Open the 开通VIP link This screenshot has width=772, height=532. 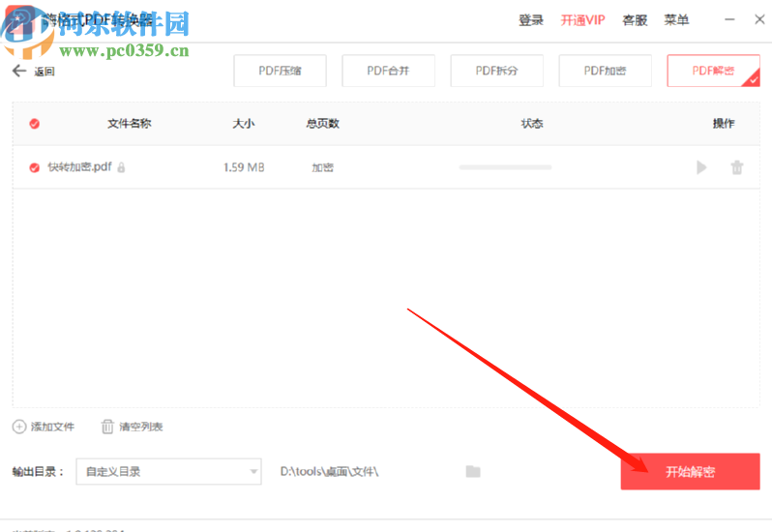tap(583, 20)
